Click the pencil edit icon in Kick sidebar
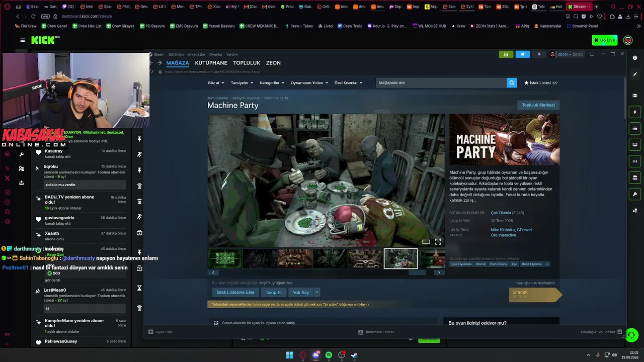Viewport: 644px width, 362px height. tap(635, 74)
